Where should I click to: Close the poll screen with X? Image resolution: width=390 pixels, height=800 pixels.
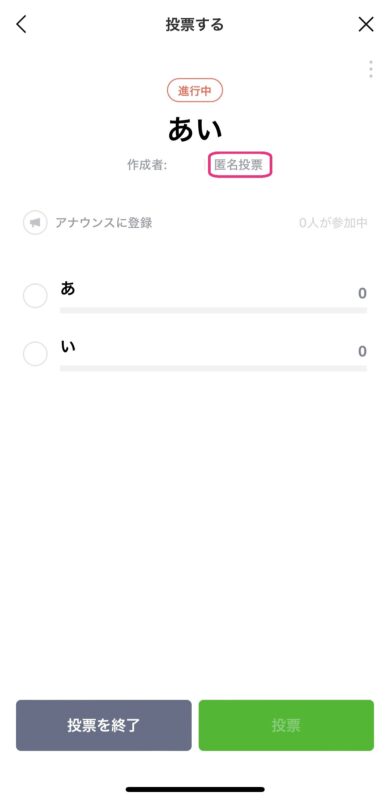coord(365,24)
